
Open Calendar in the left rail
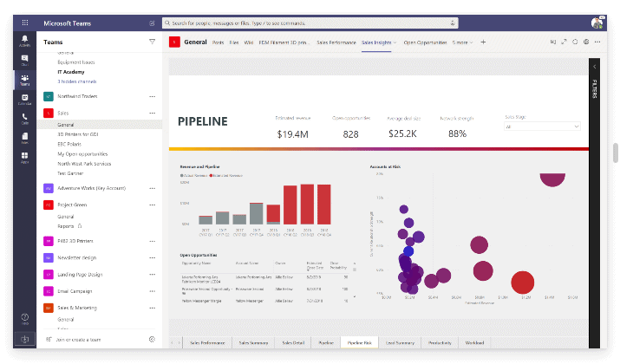coord(24,99)
